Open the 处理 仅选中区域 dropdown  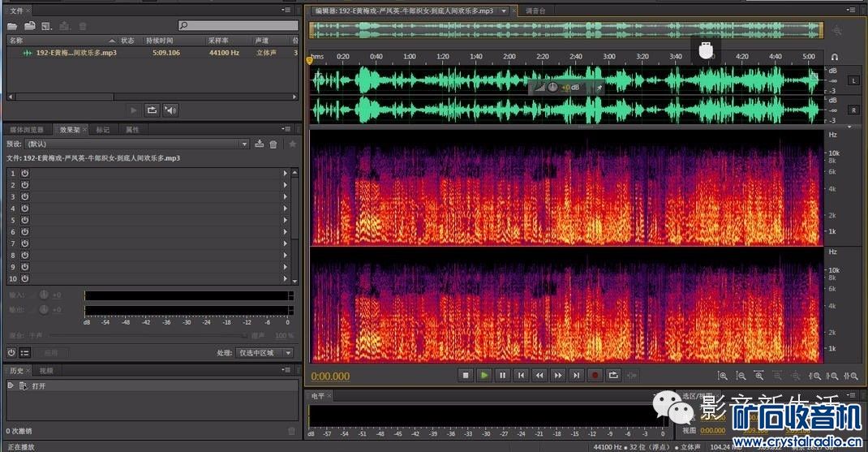click(x=264, y=353)
